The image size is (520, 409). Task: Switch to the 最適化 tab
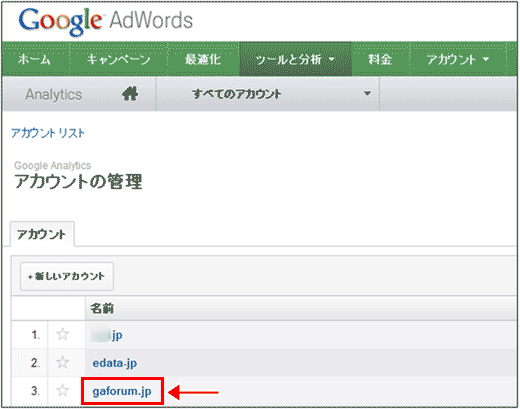click(x=203, y=59)
